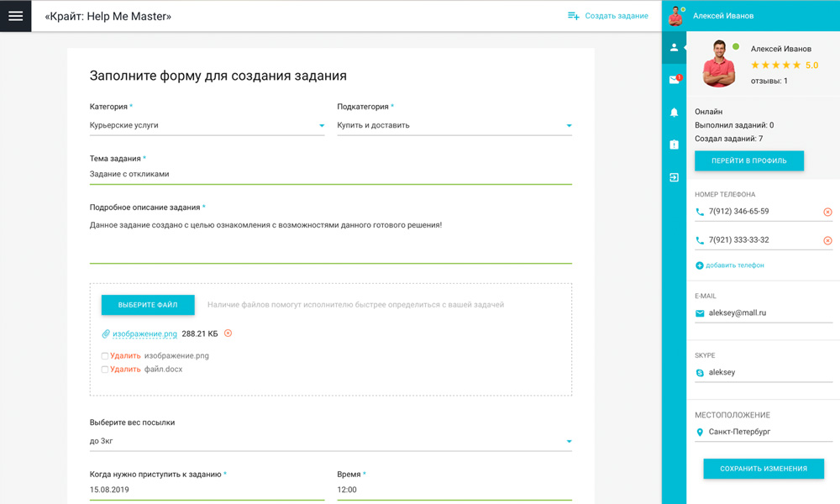Click Создать задание in the top bar
This screenshot has height=504, width=840.
point(607,16)
